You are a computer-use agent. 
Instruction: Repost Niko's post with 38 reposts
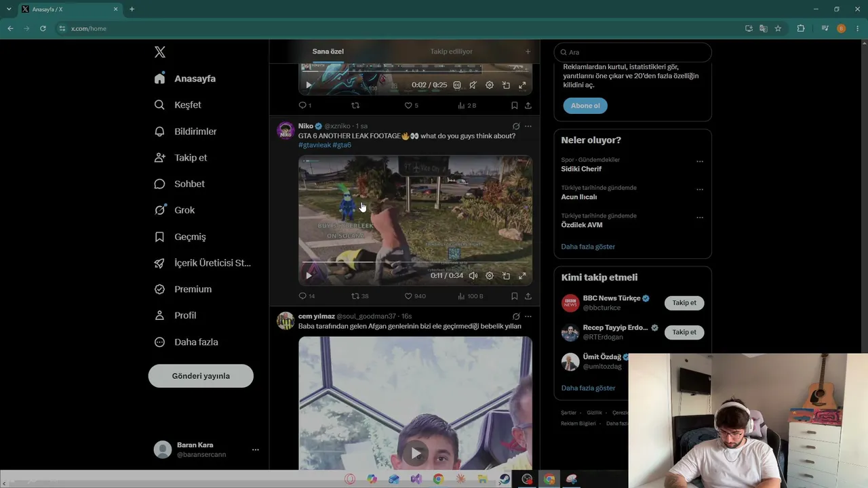(x=359, y=296)
